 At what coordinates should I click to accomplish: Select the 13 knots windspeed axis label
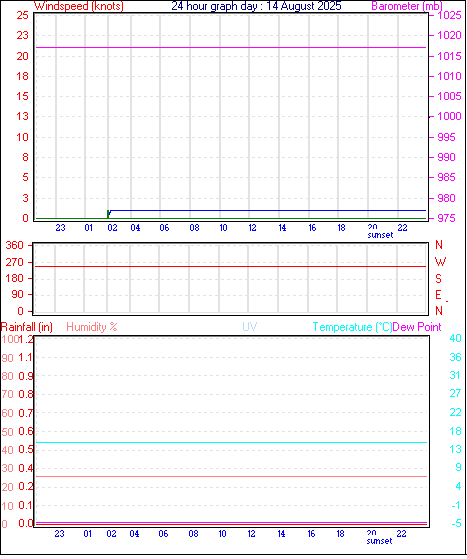click(22, 116)
